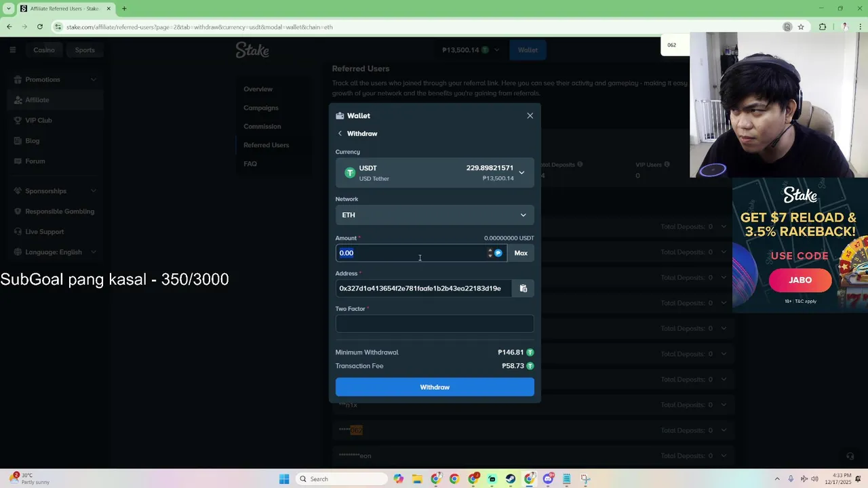Click the Tether icon beside Transaction Fee

click(530, 366)
